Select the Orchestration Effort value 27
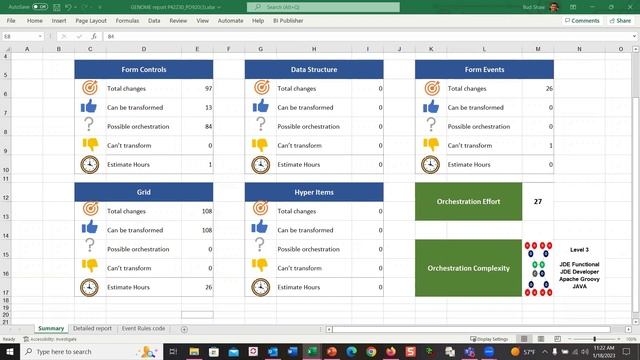This screenshot has width=640, height=360. 538,202
